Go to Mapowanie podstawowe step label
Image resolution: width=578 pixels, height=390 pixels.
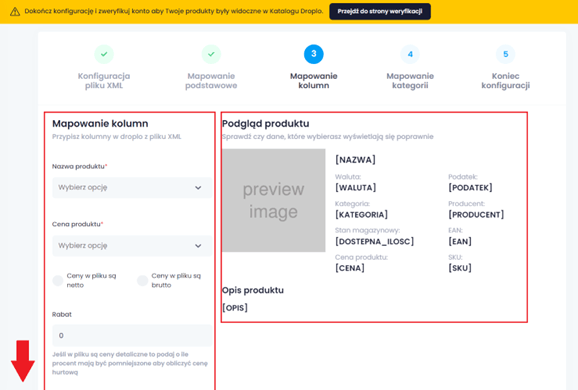coord(211,81)
